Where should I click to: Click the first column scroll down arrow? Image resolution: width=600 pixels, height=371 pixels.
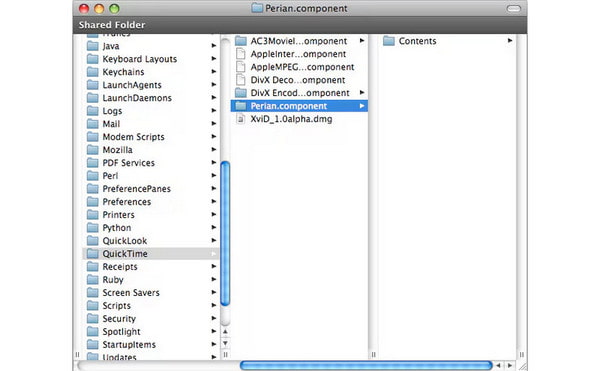[x=225, y=343]
